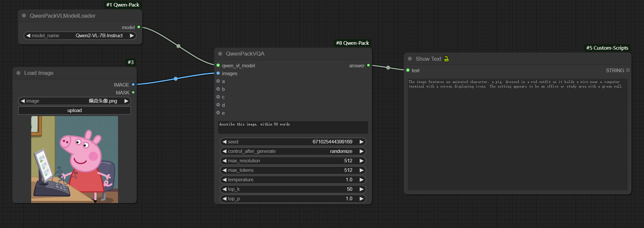
Task: Collapse the Show Text node dot
Action: [410, 59]
